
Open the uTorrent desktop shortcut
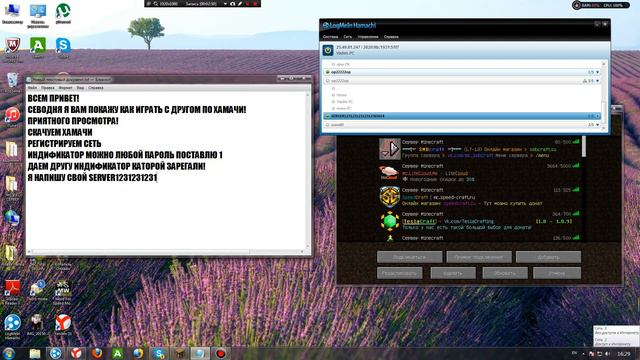coord(63,13)
